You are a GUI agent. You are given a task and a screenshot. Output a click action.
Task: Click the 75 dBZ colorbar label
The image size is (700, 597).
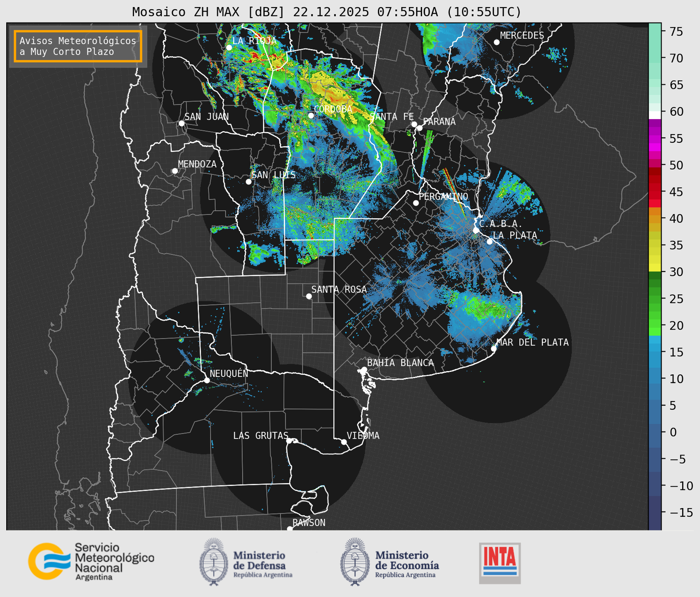[676, 32]
